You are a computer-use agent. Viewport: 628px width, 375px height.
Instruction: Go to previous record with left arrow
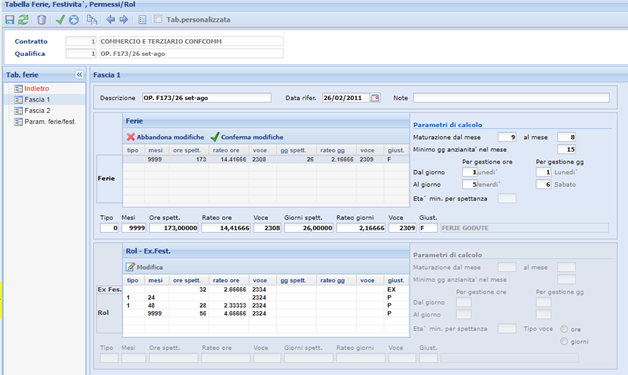tap(111, 19)
